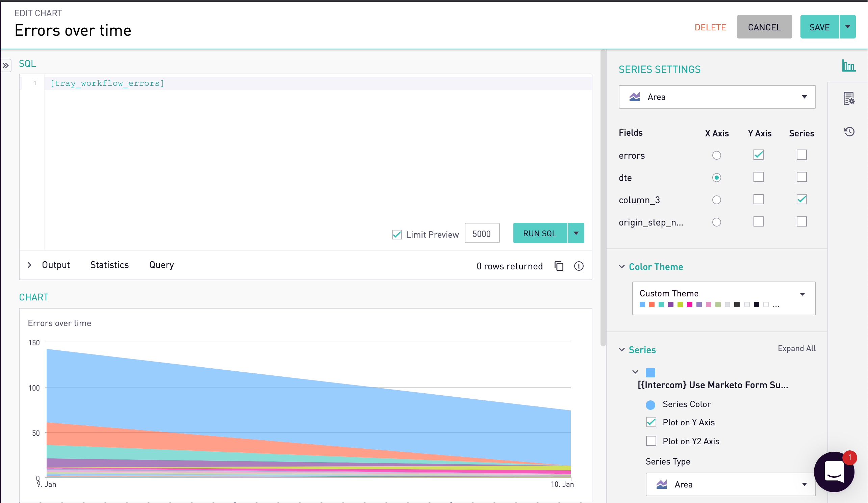This screenshot has height=503, width=868.
Task: Open the version history clock icon
Action: tap(849, 132)
